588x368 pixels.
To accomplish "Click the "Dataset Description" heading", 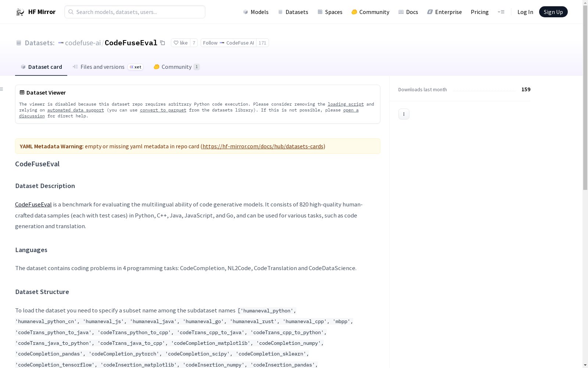I will click(x=45, y=186).
